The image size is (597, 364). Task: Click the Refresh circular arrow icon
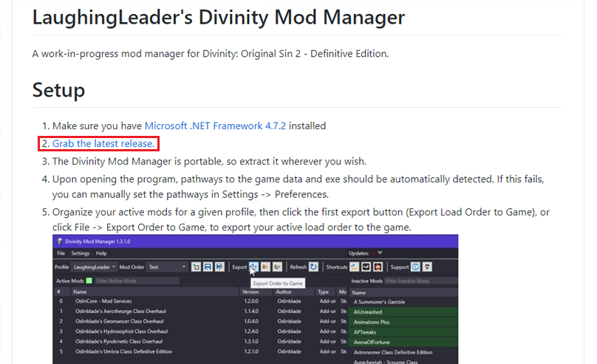tap(313, 267)
